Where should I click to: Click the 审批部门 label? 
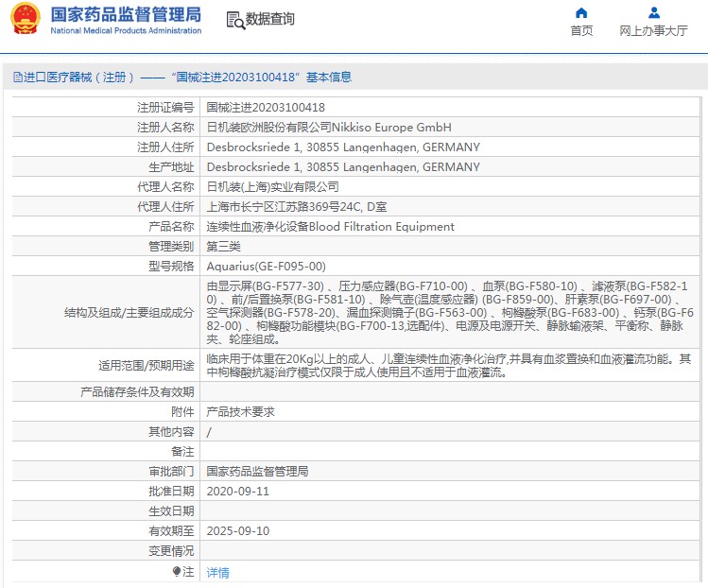click(x=171, y=472)
